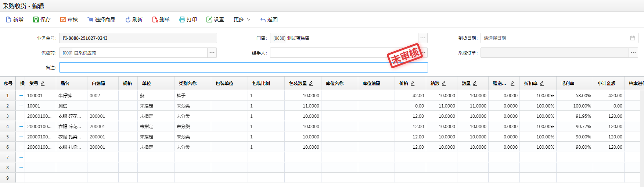
Task: Save the document with 保存
Action: click(x=36, y=20)
